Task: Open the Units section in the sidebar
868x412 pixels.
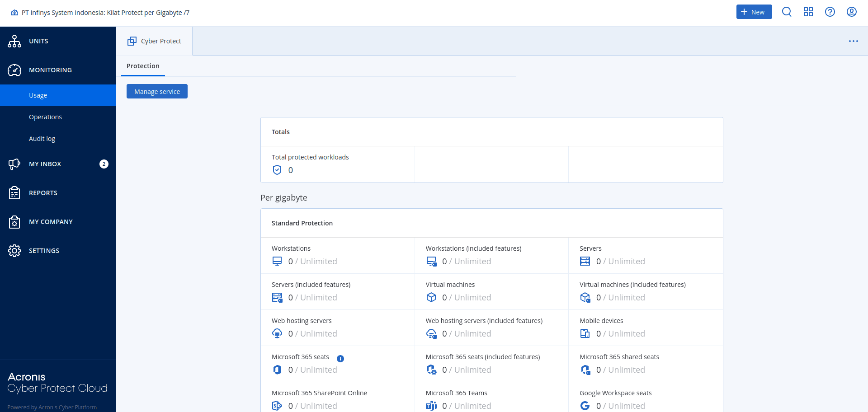Action: click(38, 41)
